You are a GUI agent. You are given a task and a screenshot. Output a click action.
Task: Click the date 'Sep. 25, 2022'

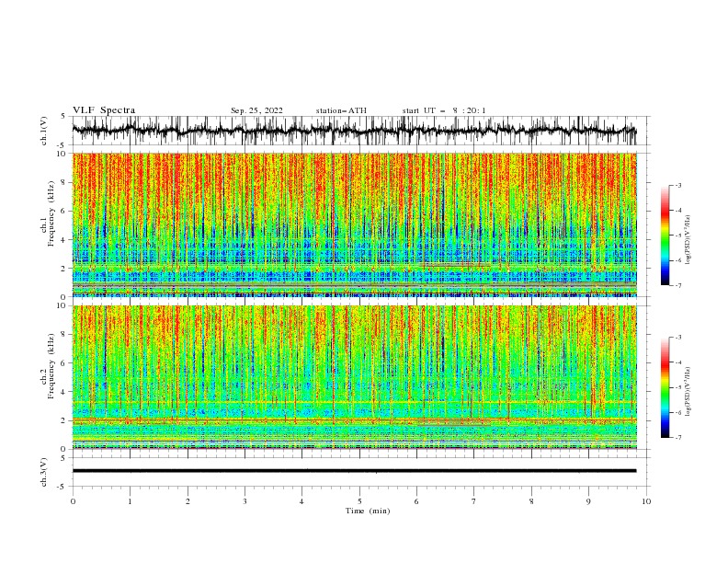[256, 110]
